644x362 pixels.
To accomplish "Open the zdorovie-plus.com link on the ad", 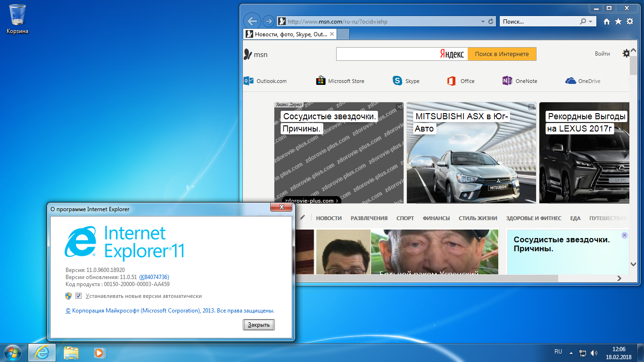I will (x=312, y=201).
